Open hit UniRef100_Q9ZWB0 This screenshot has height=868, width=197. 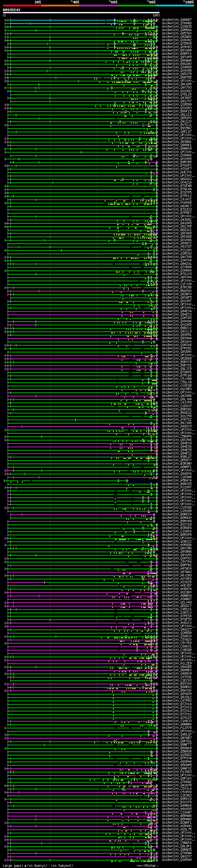(177, 37)
